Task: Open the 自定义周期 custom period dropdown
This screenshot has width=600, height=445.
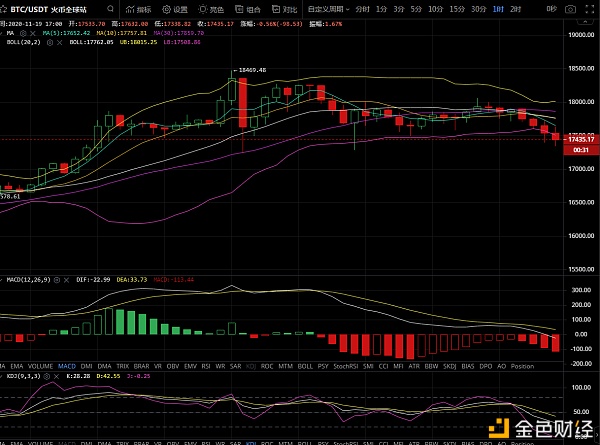Action: pos(327,9)
